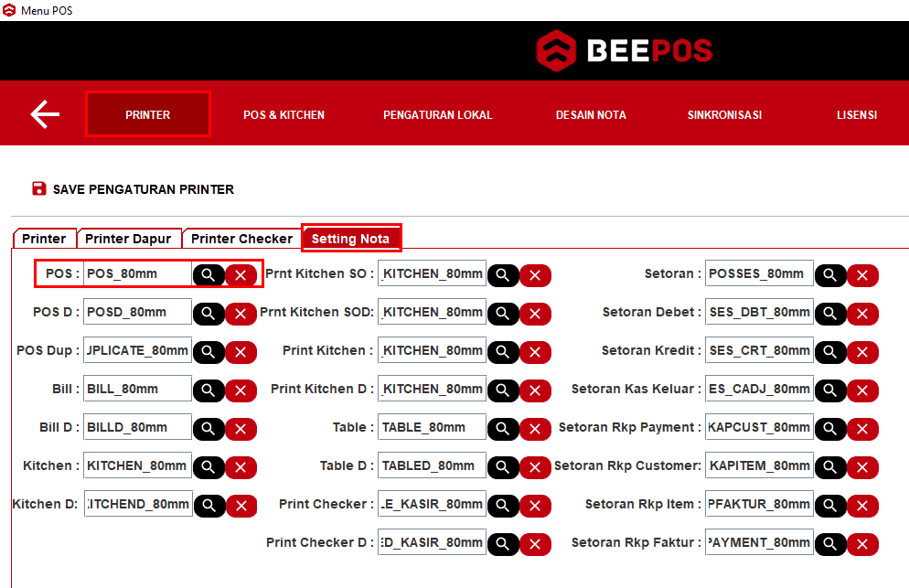
Task: Search template for Setoran field
Action: coord(830,274)
